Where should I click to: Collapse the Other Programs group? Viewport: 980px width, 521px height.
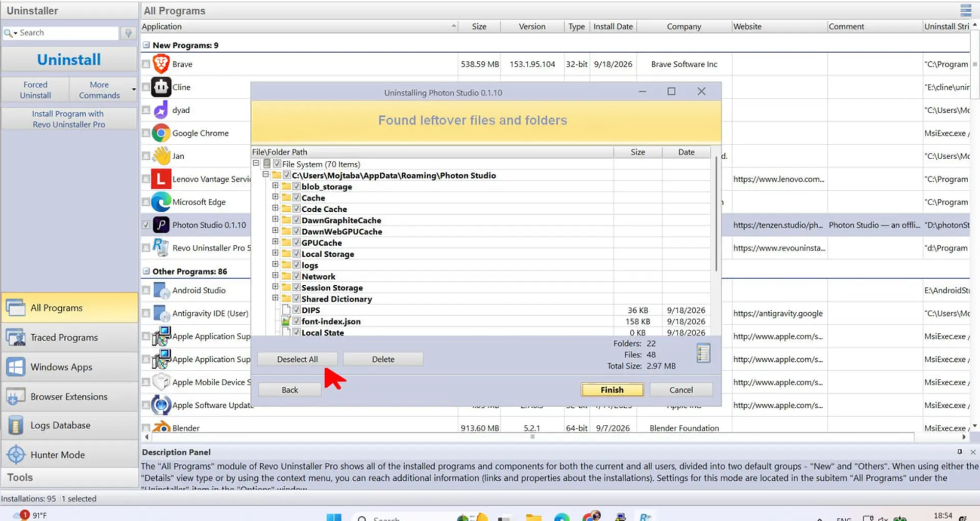[146, 271]
